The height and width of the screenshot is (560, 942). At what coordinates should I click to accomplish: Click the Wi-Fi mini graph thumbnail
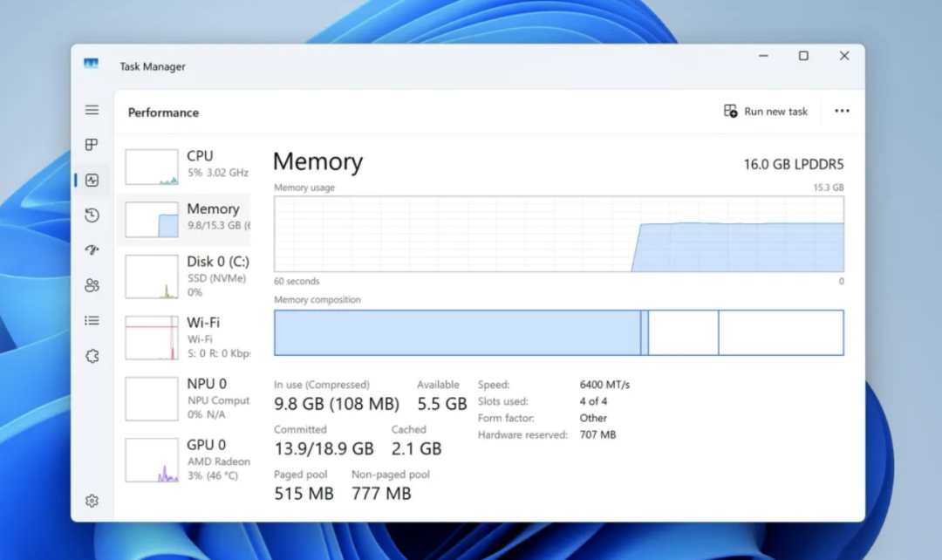(x=152, y=338)
